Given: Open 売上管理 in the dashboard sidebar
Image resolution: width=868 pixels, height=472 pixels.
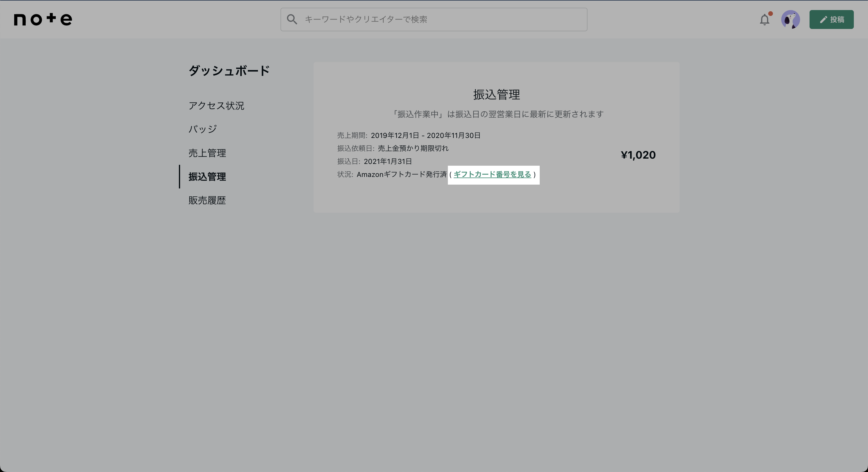Looking at the screenshot, I should pyautogui.click(x=207, y=153).
